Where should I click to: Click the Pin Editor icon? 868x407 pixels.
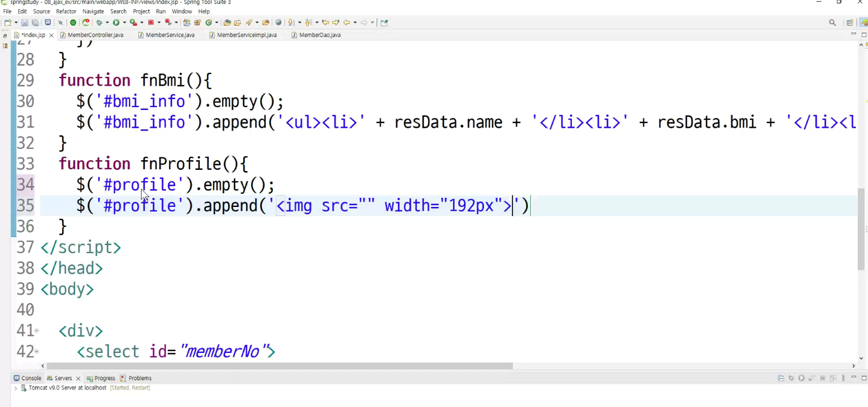(x=385, y=23)
